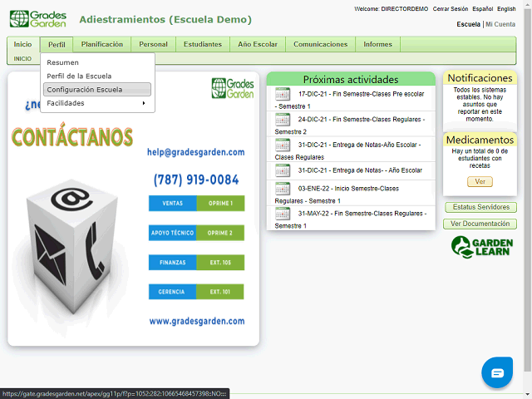Click the Escuela link
Image resolution: width=532 pixels, height=399 pixels.
pos(468,24)
